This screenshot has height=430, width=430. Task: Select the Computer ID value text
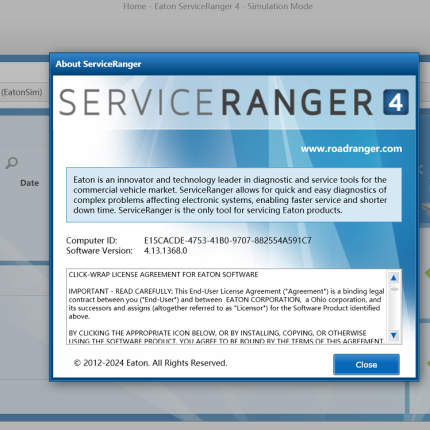[228, 240]
